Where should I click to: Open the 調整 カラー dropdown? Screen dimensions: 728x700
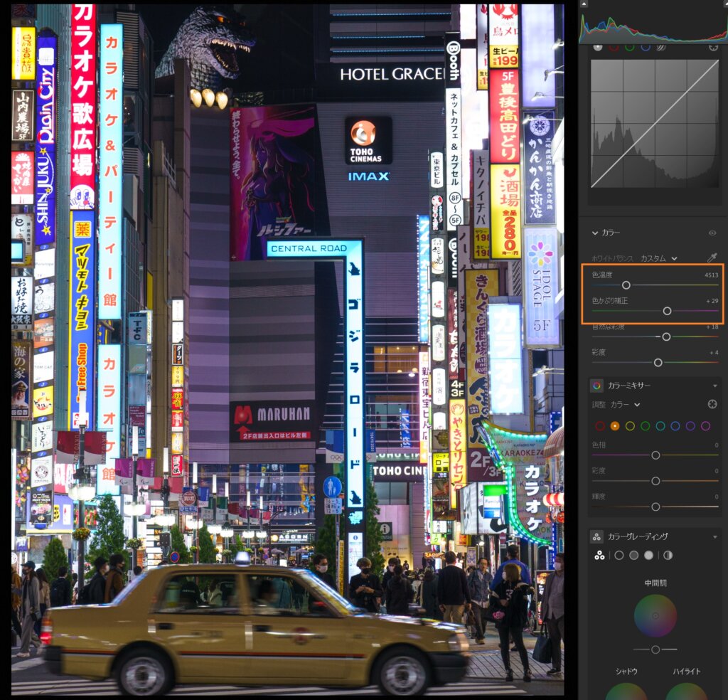coord(625,405)
